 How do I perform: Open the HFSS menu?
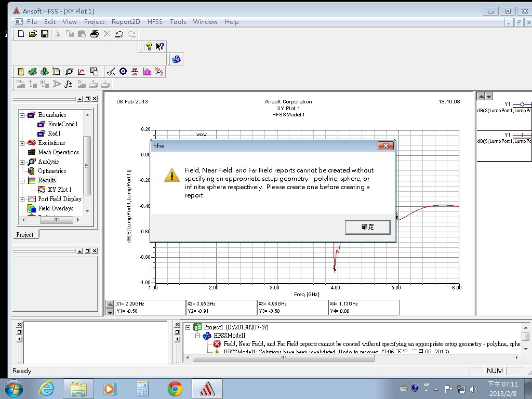click(x=155, y=21)
